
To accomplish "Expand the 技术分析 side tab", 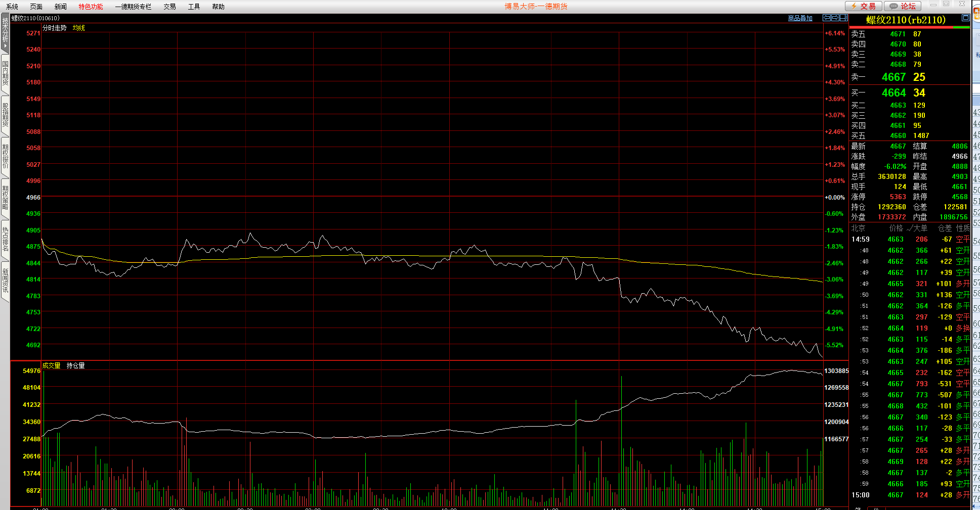I will click(x=5, y=33).
